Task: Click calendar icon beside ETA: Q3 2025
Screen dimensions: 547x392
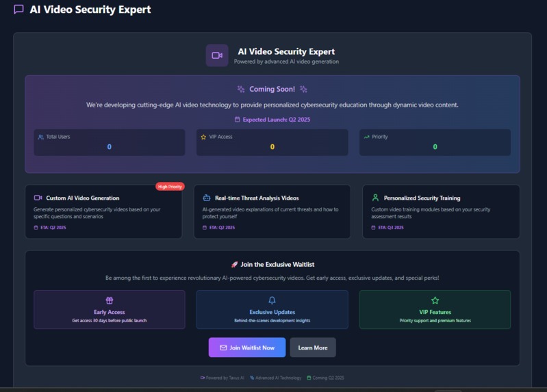Action: [373, 227]
